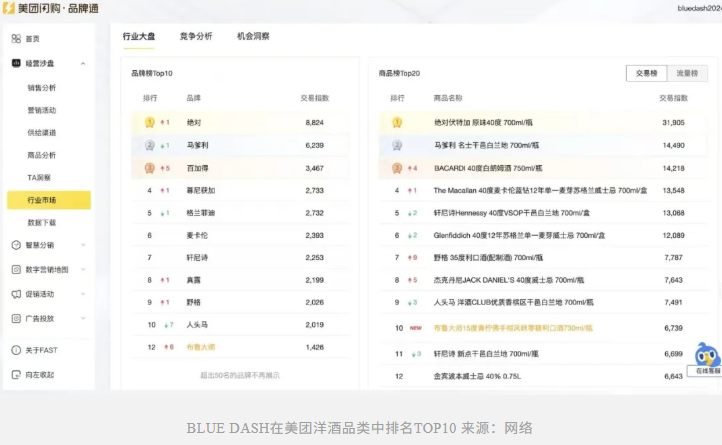Image resolution: width=722 pixels, height=445 pixels.
Task: Open highlighted product 布鲁大师15度青柠佛手柑
Action: click(513, 328)
